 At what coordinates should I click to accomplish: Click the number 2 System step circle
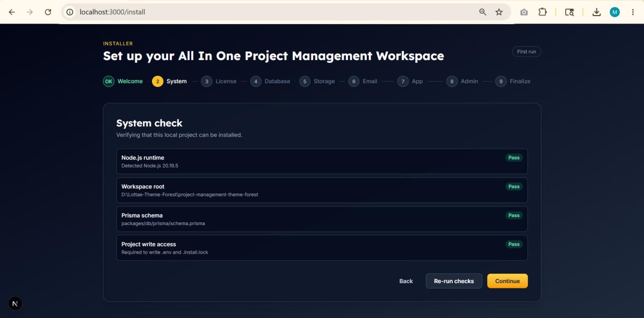(x=158, y=81)
